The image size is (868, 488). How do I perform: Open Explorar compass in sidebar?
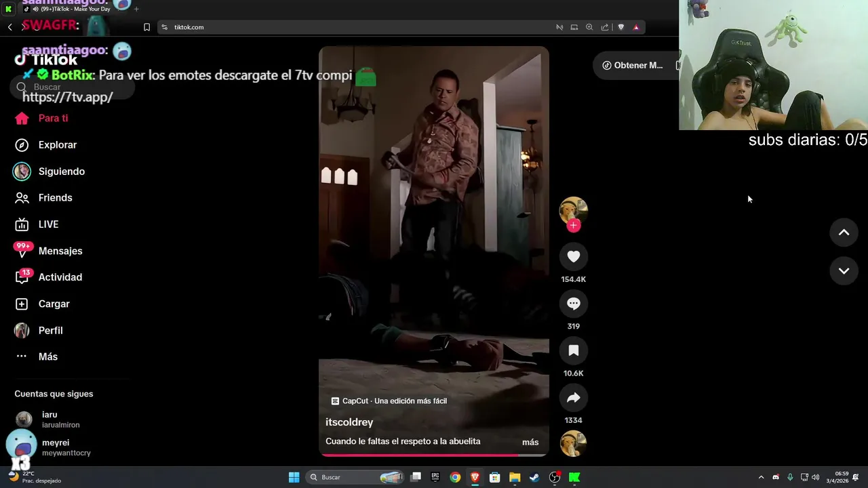(46, 145)
